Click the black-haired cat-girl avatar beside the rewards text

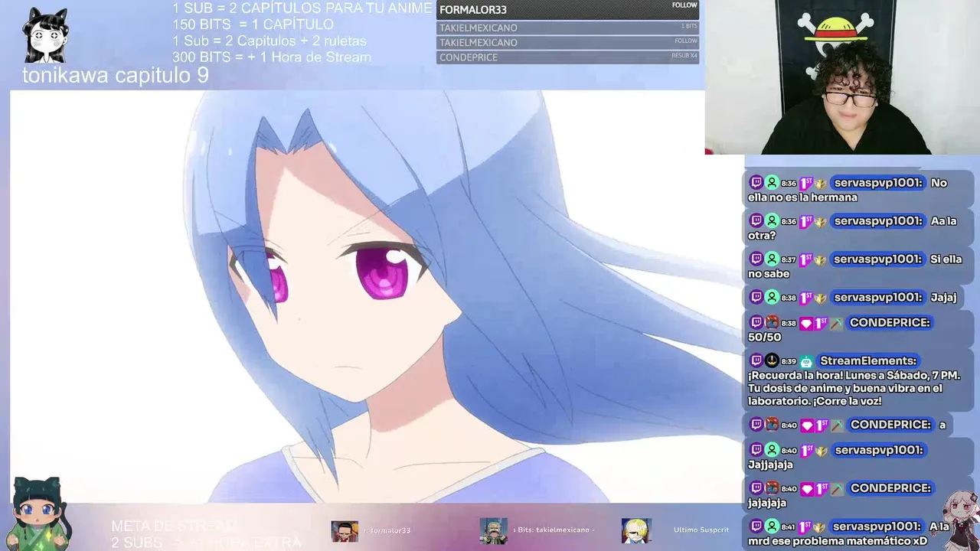(x=47, y=36)
